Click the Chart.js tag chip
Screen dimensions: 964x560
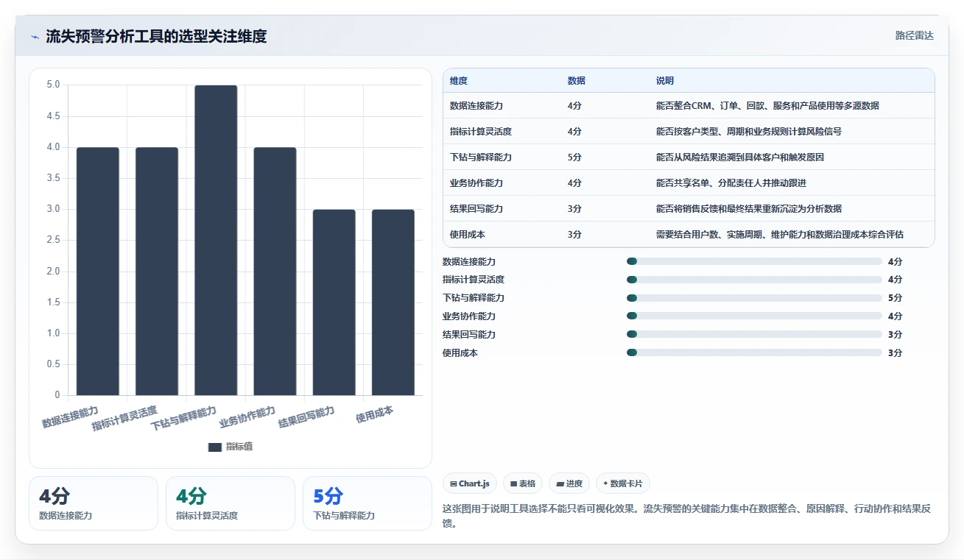pyautogui.click(x=470, y=483)
